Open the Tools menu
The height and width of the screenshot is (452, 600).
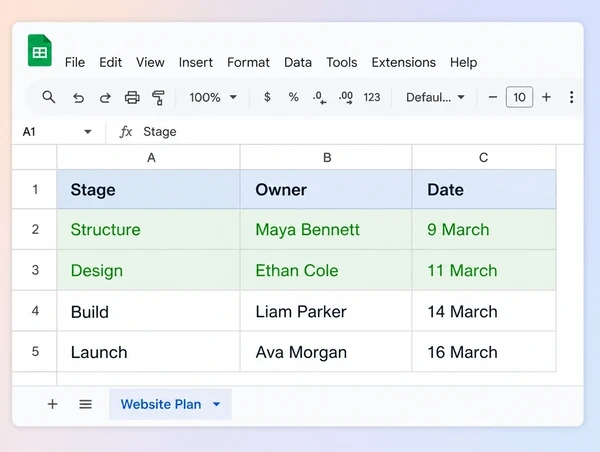coord(342,62)
